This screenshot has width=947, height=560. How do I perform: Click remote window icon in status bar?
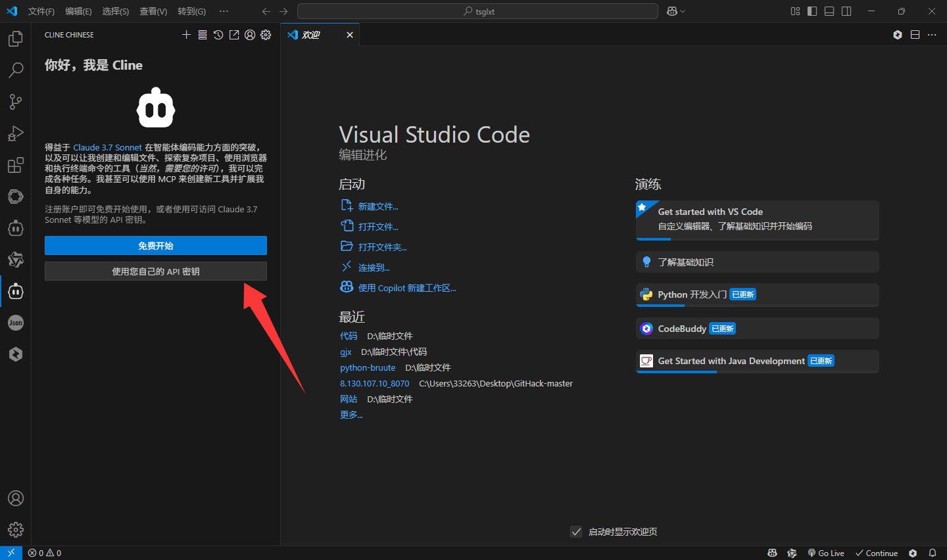pyautogui.click(x=11, y=553)
